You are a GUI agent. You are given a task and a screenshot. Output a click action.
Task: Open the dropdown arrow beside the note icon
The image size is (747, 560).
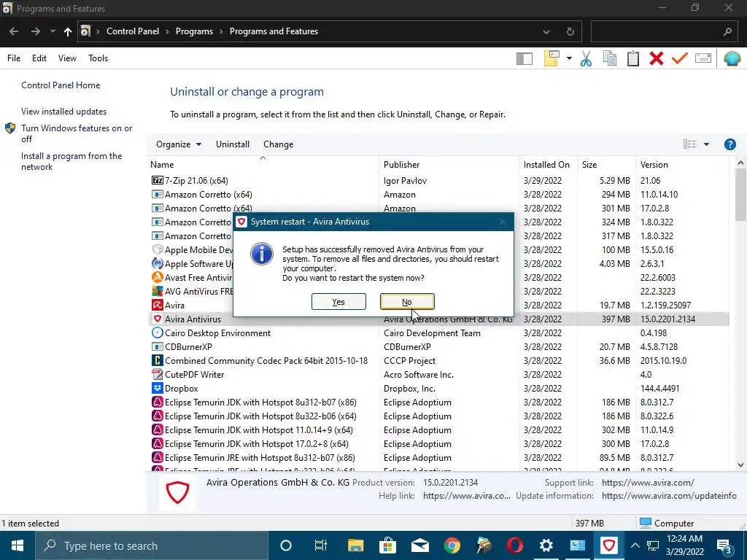569,58
